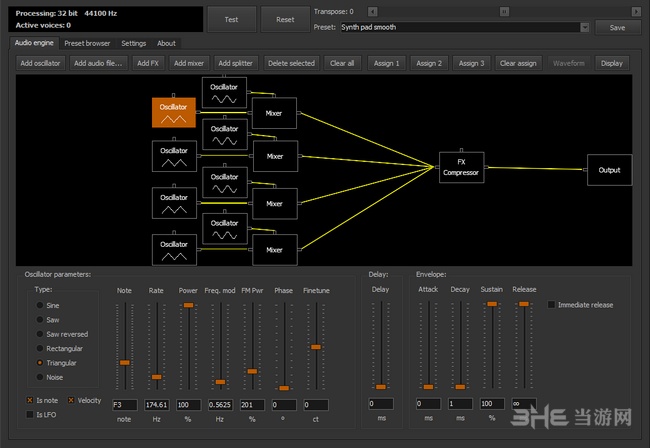Click the Freq. mod slider handle
The height and width of the screenshot is (448, 650).
click(x=221, y=382)
